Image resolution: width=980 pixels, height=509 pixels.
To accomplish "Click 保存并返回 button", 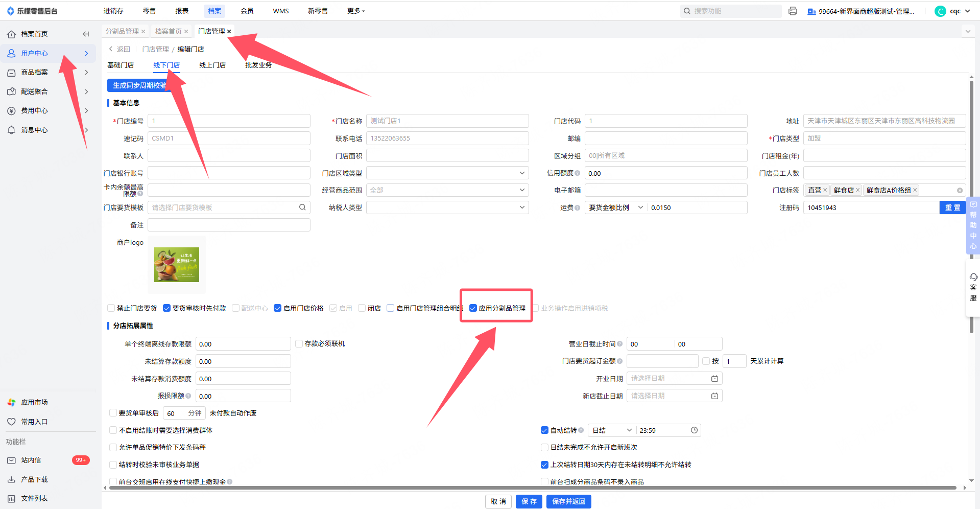I will 569,501.
